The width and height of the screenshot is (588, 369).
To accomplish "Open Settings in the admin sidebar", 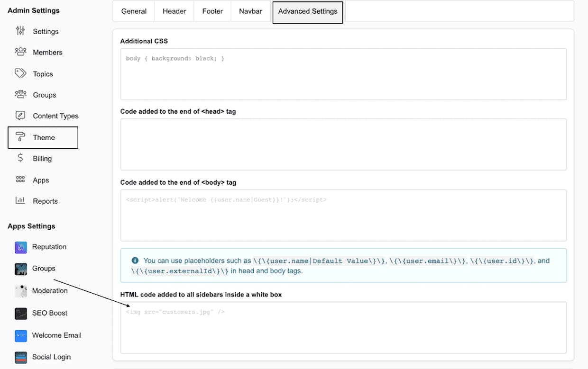I will pos(46,31).
